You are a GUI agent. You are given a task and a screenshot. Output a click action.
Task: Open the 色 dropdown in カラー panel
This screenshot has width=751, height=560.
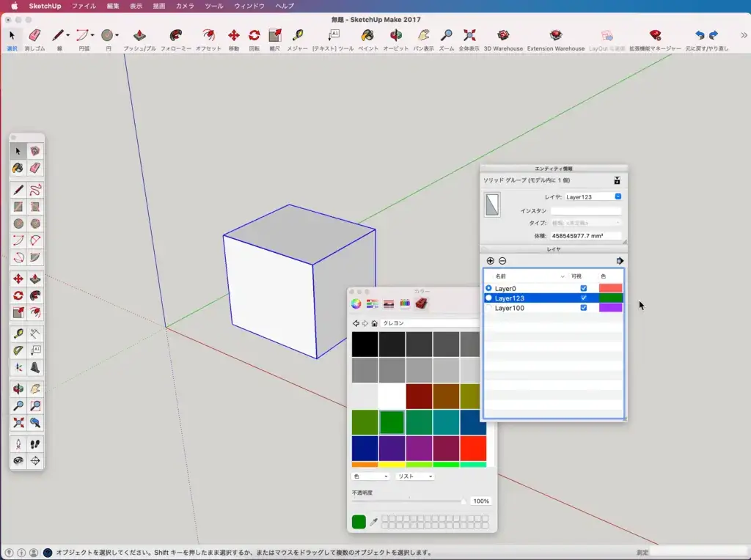tap(370, 476)
